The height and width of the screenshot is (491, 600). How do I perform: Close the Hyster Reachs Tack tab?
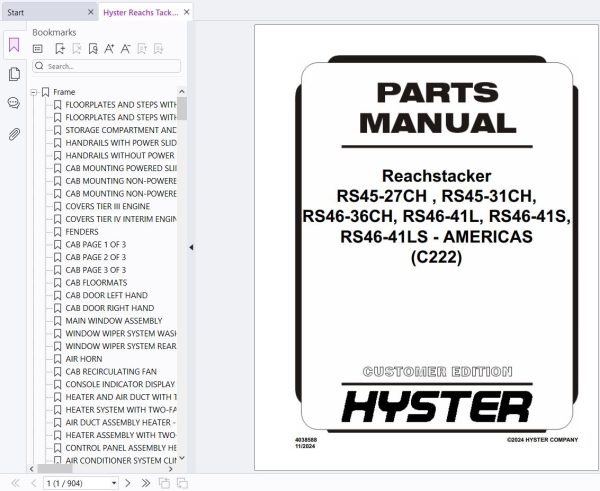coord(186,12)
